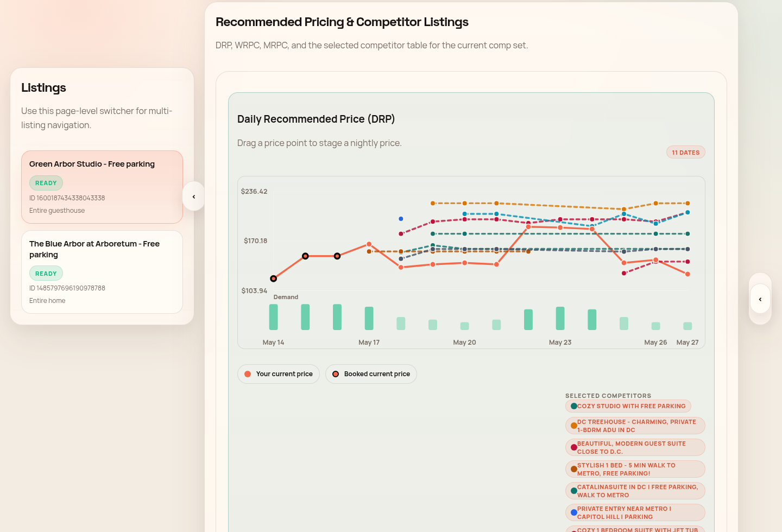
Task: Click Demand chart label
Action: pos(286,297)
